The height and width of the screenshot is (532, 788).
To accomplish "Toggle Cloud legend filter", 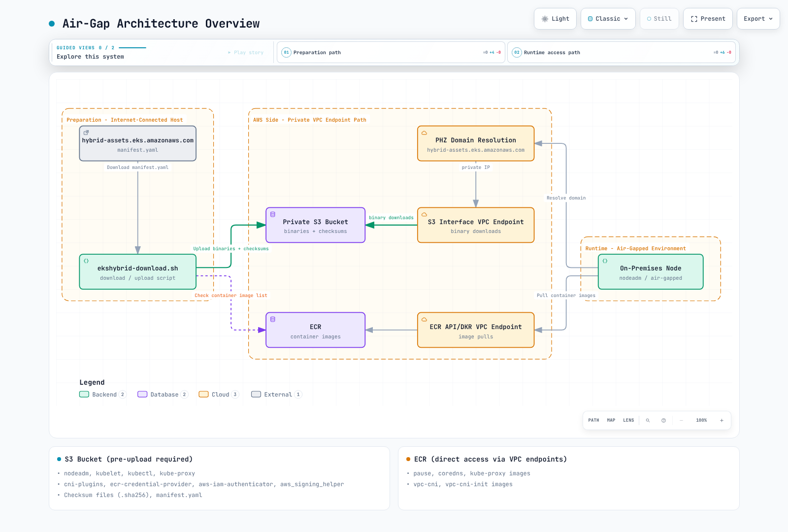I will click(x=219, y=395).
